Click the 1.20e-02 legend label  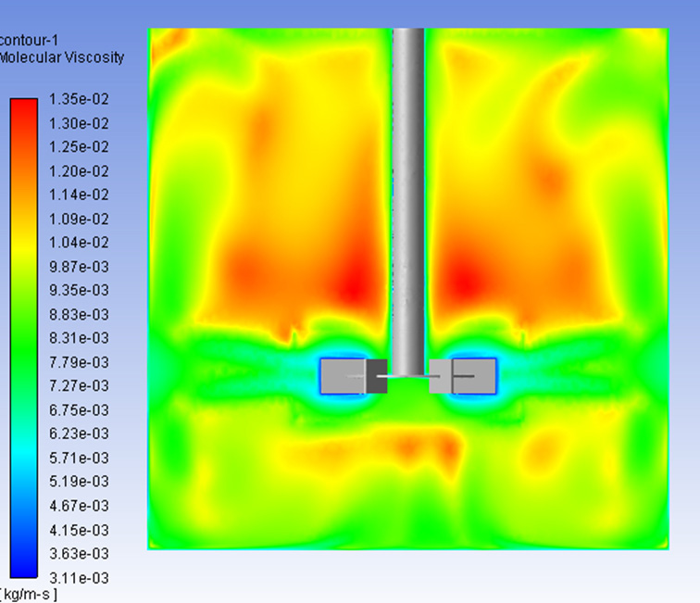(79, 171)
